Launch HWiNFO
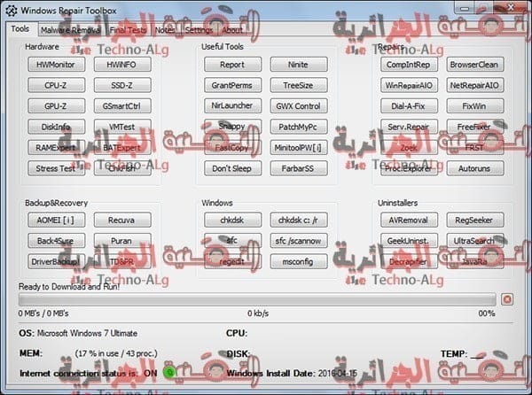Image resolution: width=532 pixels, height=395 pixels. tap(122, 65)
